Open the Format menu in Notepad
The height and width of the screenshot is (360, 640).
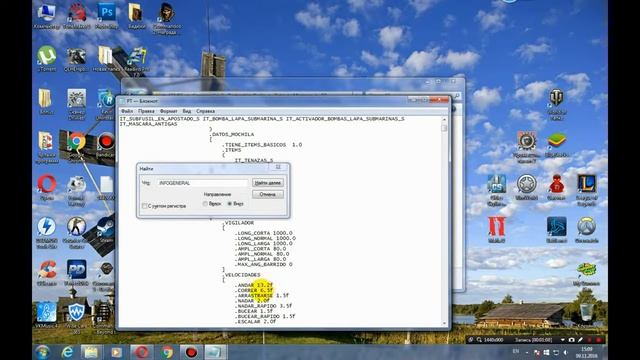pos(169,111)
